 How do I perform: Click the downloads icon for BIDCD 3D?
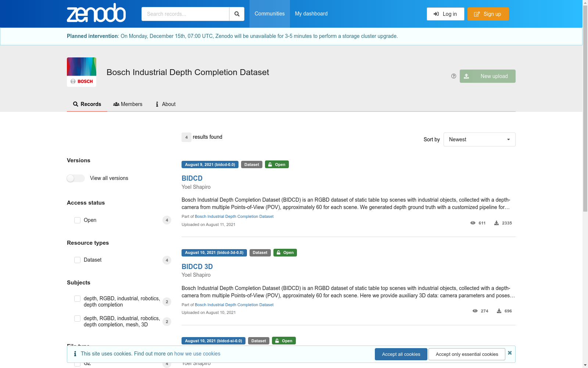[499, 311]
